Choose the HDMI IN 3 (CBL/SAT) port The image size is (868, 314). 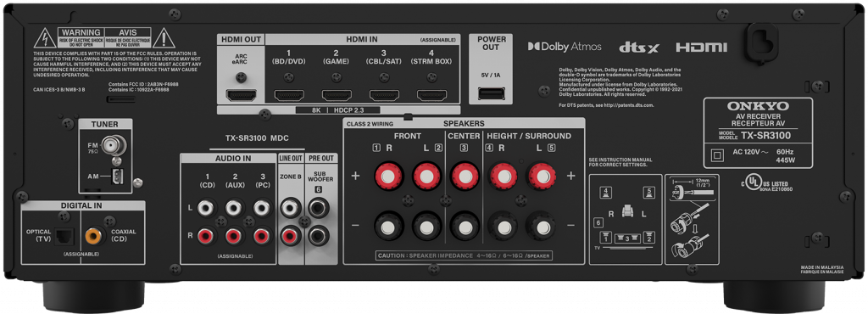[x=384, y=95]
